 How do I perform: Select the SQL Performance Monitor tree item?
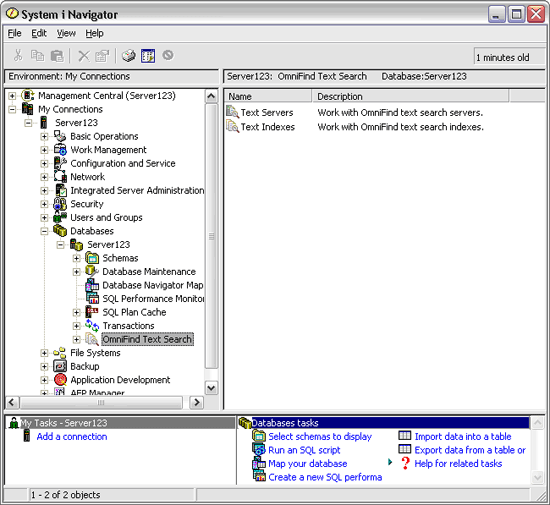[x=153, y=299]
